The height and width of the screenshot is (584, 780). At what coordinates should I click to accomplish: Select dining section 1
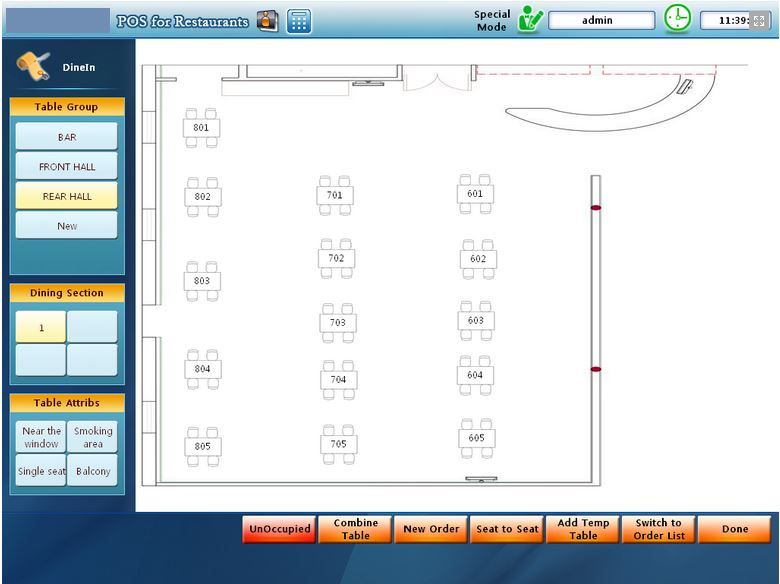[41, 327]
